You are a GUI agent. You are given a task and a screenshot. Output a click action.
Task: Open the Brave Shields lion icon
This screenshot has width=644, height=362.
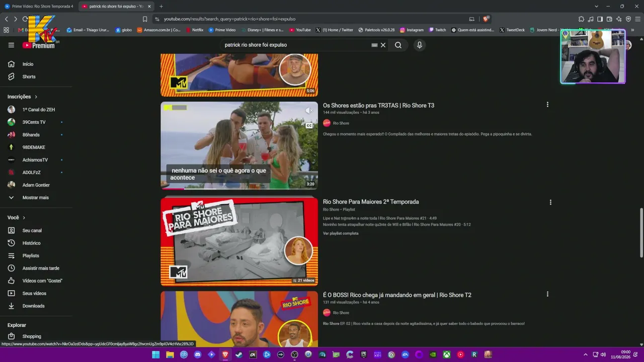(486, 19)
